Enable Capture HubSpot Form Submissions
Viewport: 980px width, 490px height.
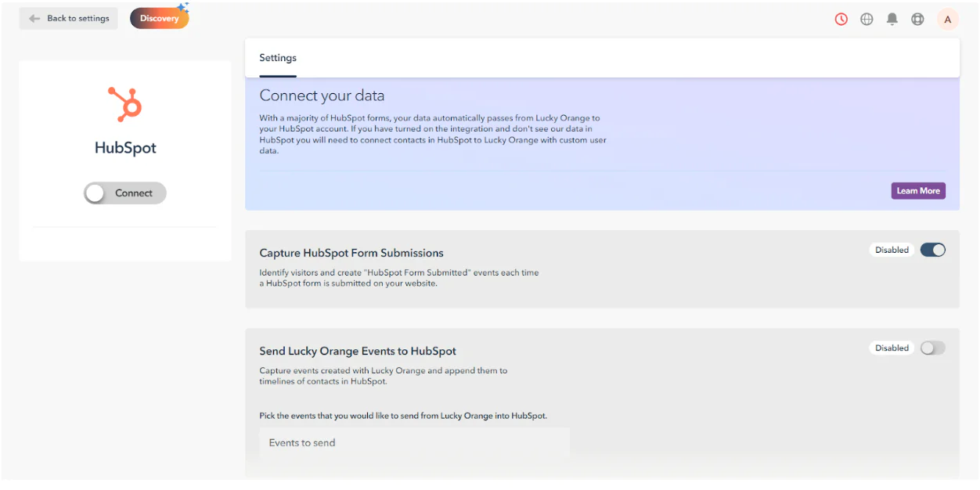tap(932, 249)
